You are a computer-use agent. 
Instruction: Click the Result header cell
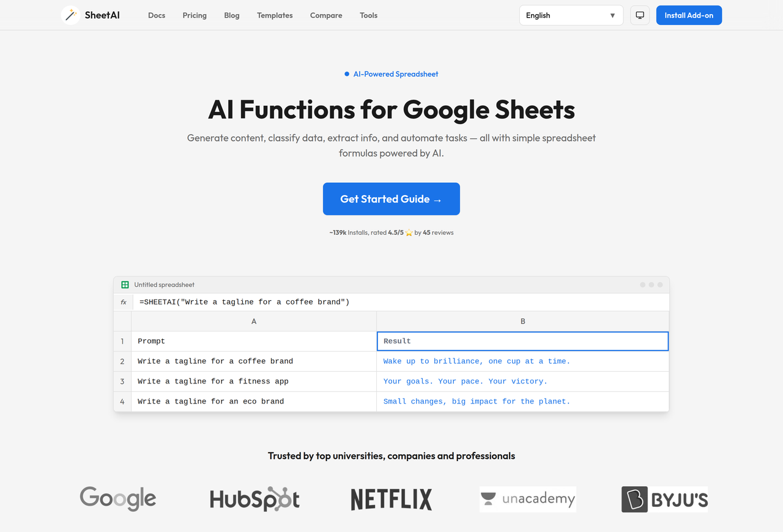(x=523, y=341)
